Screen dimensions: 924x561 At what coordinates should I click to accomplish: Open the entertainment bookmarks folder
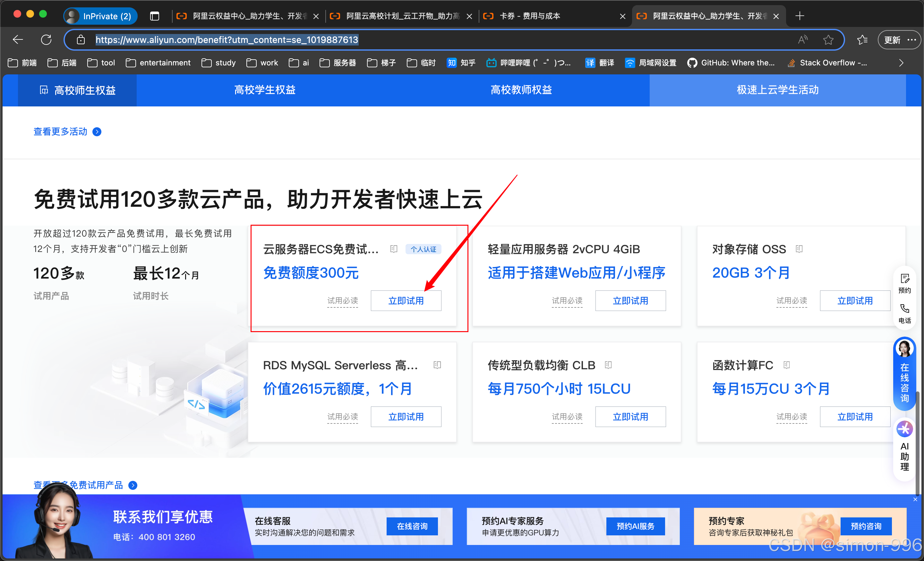coord(158,63)
